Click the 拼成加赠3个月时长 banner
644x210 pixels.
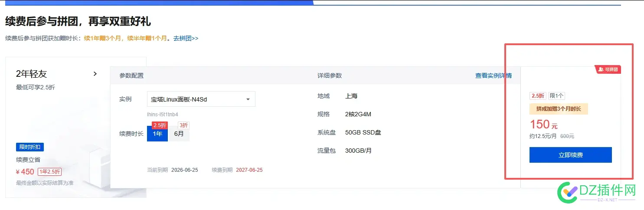tap(559, 109)
